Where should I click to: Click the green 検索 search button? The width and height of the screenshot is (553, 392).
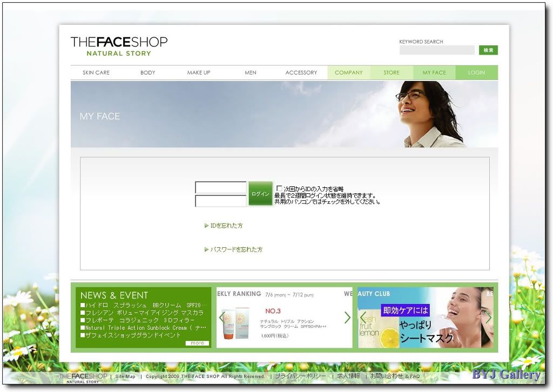[x=488, y=50]
